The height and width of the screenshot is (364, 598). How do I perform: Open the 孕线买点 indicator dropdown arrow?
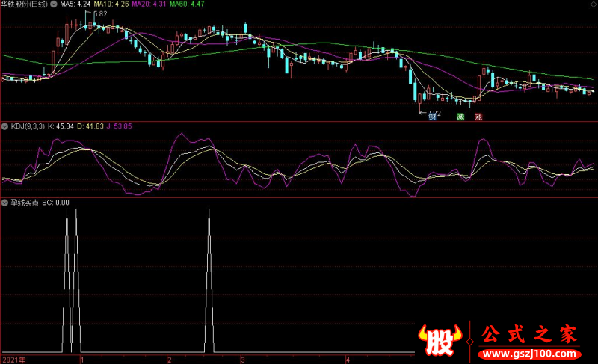point(5,203)
